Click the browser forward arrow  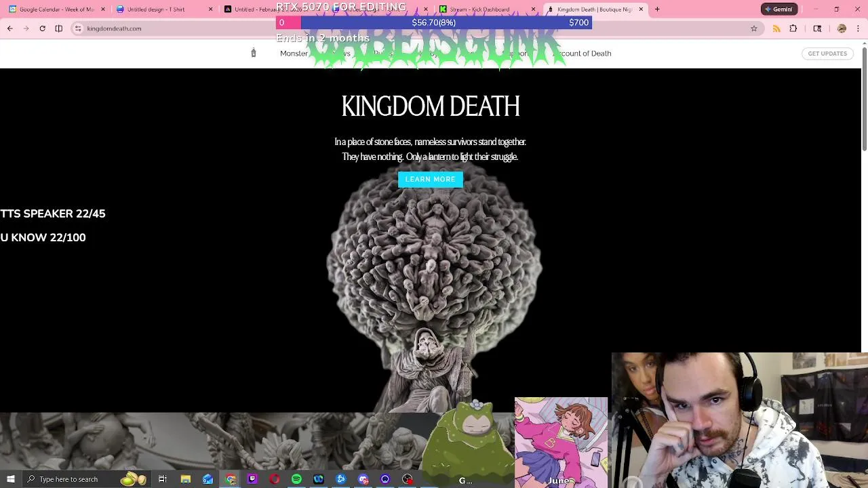pyautogui.click(x=26, y=28)
